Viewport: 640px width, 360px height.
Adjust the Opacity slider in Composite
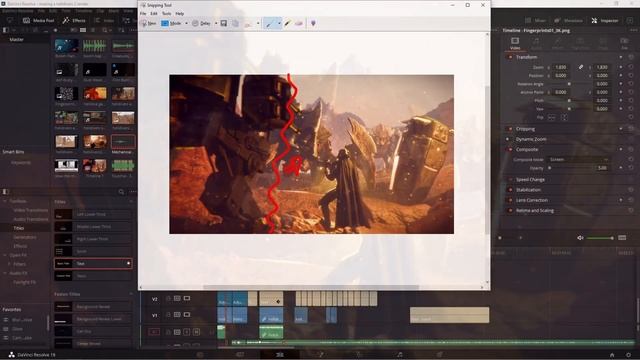[550, 168]
